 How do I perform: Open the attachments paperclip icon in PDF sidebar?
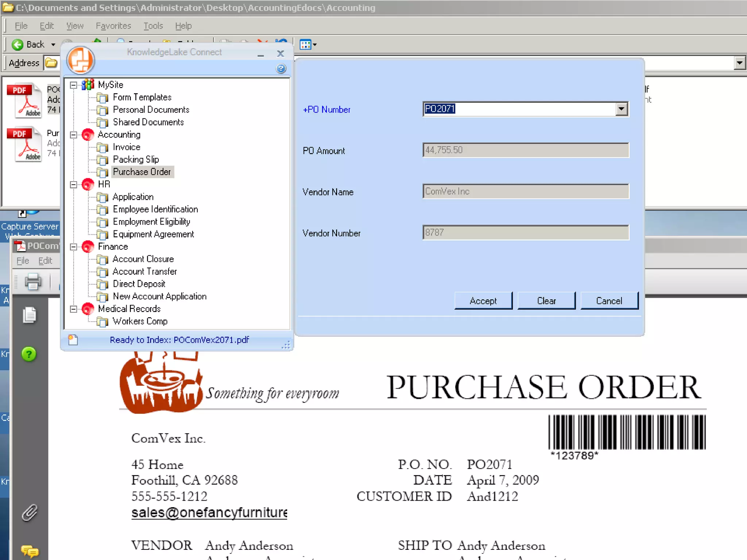click(x=30, y=513)
